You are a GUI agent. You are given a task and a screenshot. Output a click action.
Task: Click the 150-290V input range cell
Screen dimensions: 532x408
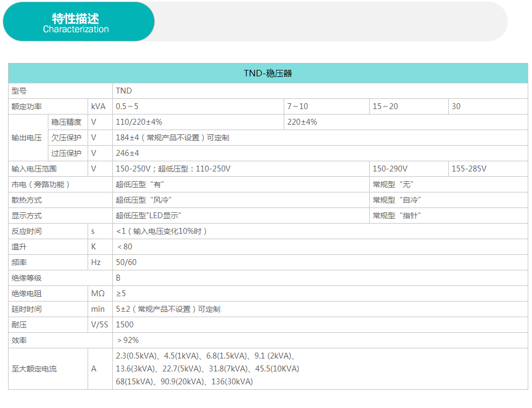click(390, 169)
